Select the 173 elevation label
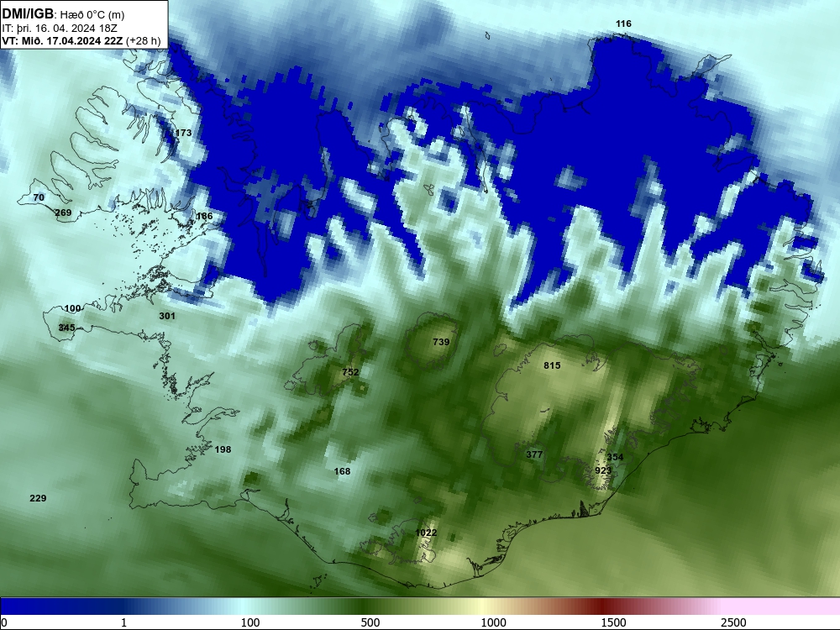Screen dimensions: 840x630 coord(183,133)
